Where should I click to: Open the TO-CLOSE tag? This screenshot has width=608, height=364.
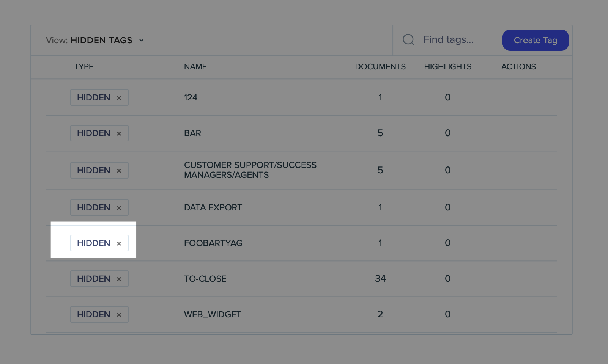click(205, 279)
